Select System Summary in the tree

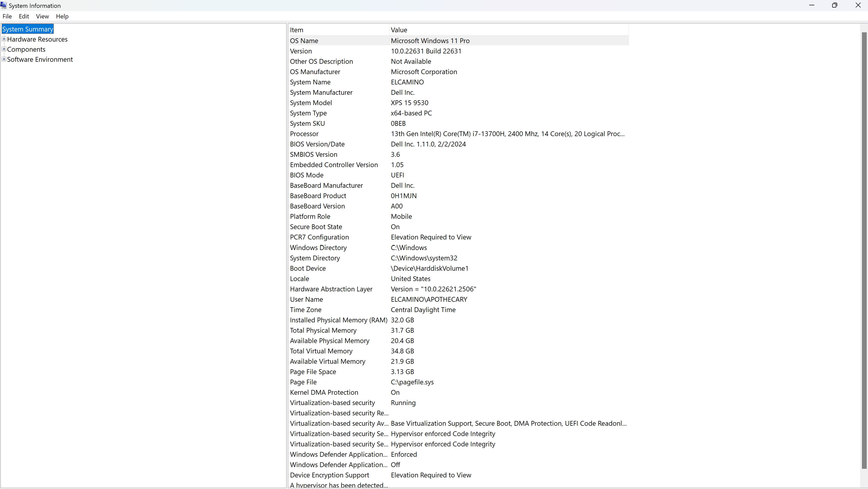pos(28,29)
